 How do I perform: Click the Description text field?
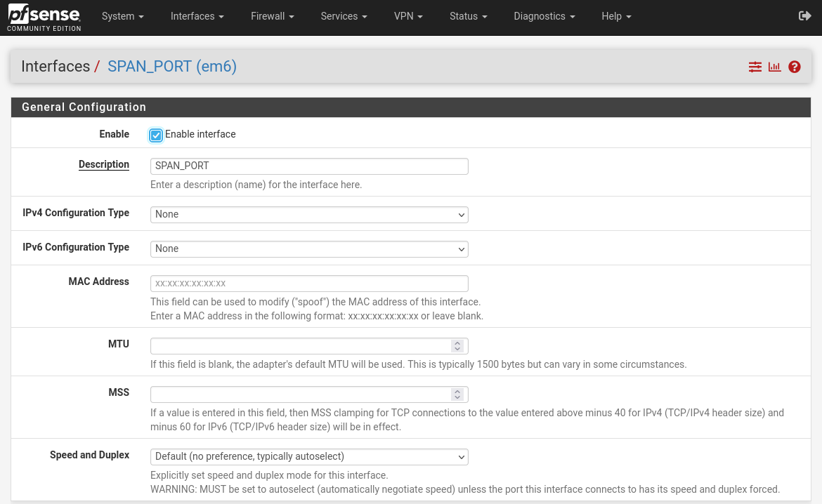coord(309,166)
